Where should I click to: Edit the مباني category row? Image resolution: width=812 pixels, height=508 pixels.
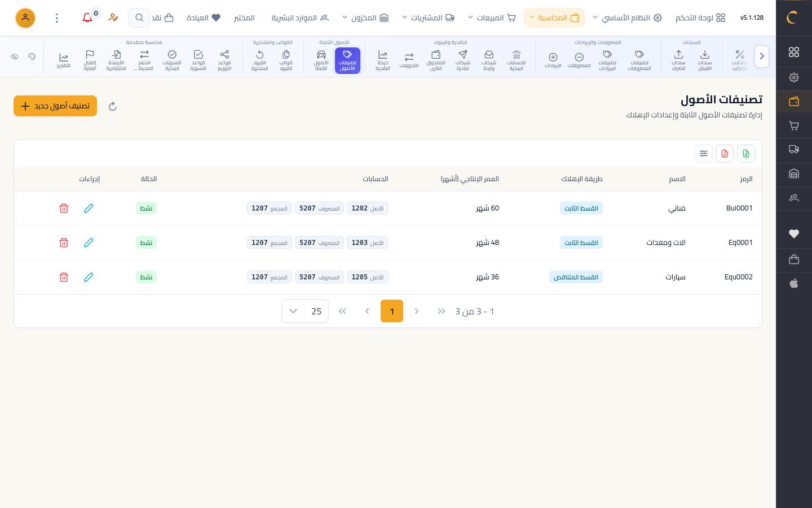point(89,208)
